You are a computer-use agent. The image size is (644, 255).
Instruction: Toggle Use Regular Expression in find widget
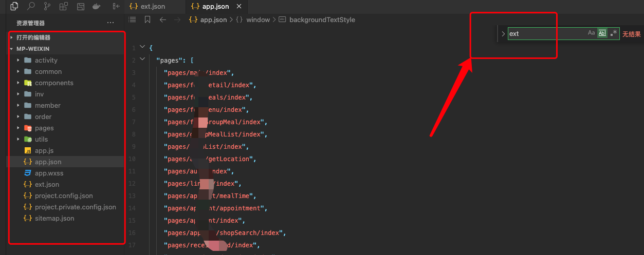pos(614,33)
